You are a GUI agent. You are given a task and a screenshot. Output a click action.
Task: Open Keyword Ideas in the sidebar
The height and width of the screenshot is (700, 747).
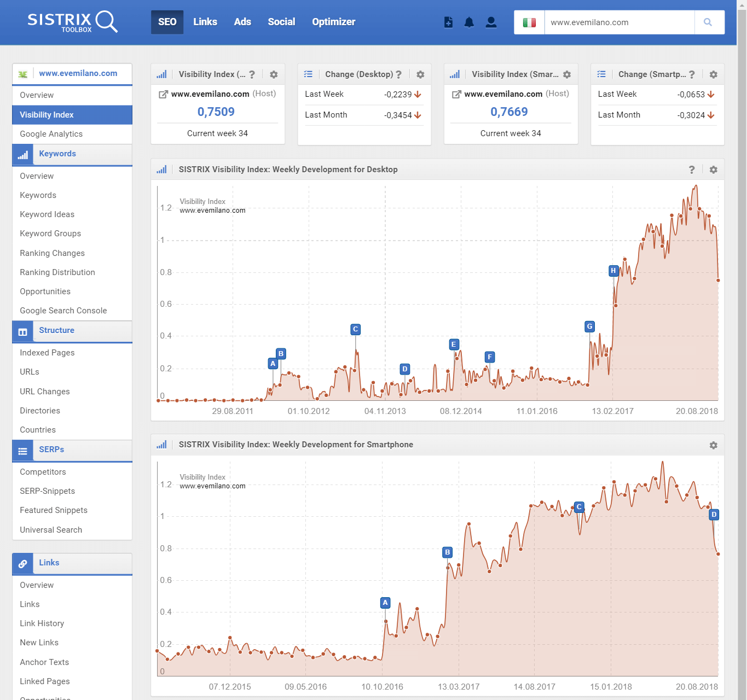72,214
